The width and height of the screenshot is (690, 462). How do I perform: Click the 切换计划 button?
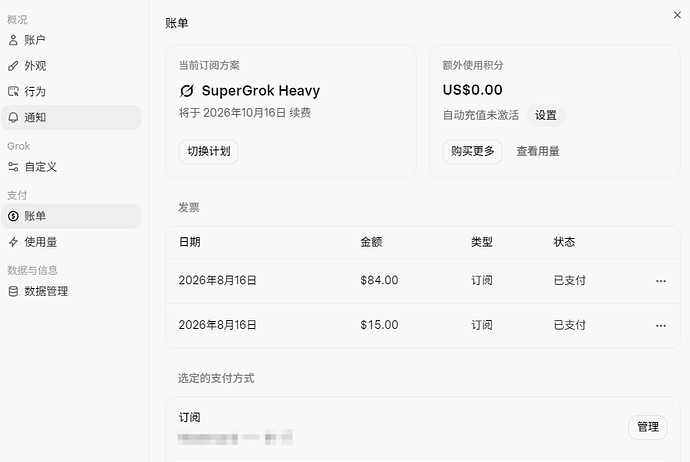click(x=209, y=151)
